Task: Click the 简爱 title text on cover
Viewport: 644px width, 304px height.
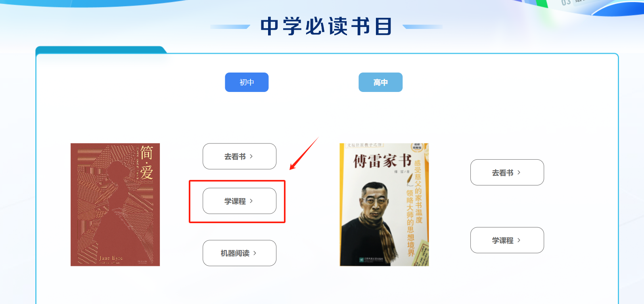Action: [147, 163]
